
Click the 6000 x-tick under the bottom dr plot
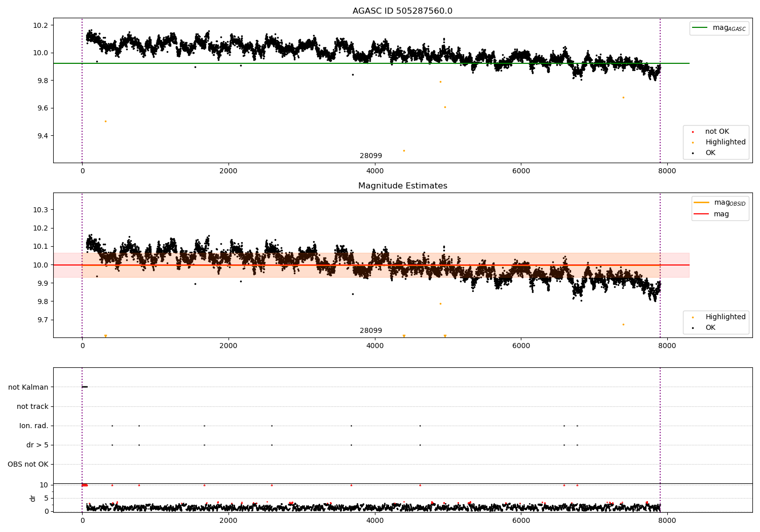521,520
